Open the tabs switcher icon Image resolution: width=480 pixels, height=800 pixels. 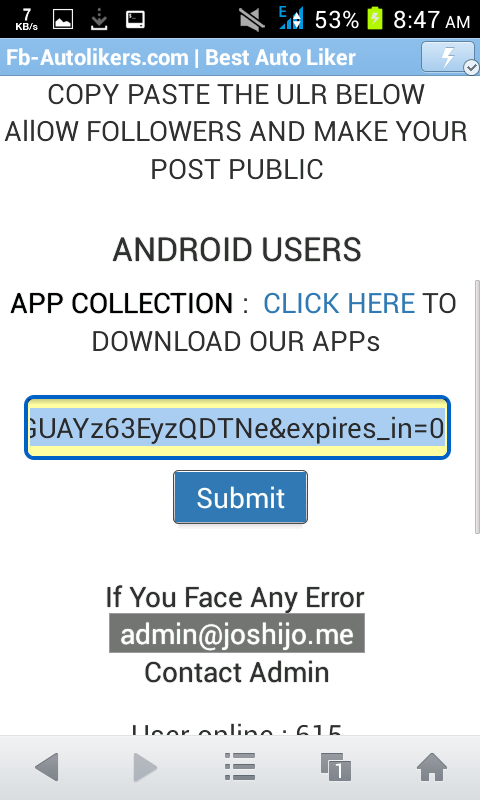pos(336,766)
